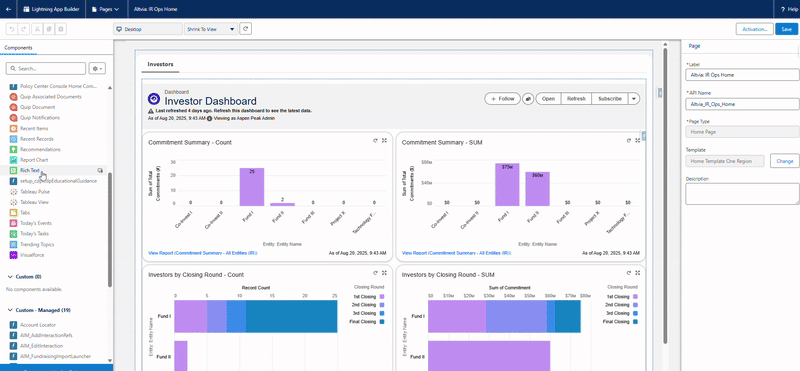Viewport: 800px width, 371px height.
Task: Click the canvas refresh icon beside Shrink To View
Action: tap(246, 29)
